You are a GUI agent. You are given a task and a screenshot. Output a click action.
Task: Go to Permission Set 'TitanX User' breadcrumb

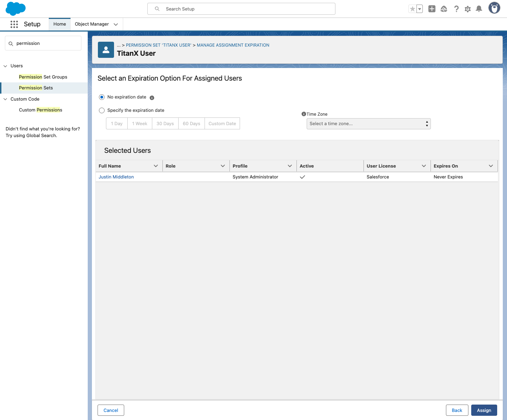(159, 45)
